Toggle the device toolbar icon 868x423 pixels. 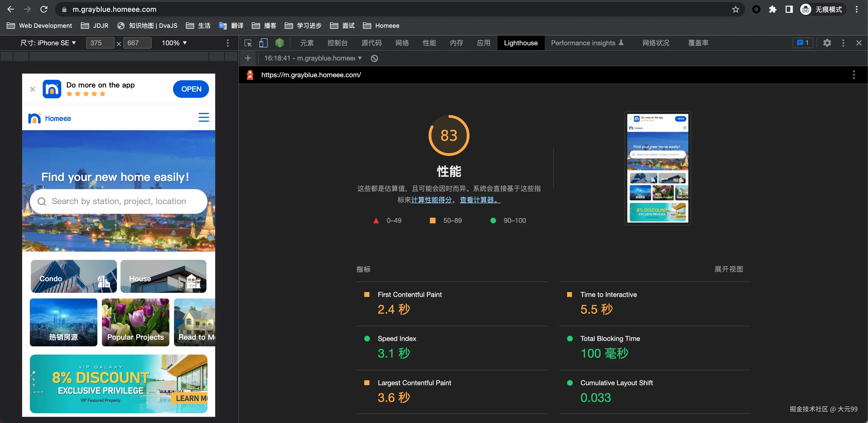tap(263, 43)
